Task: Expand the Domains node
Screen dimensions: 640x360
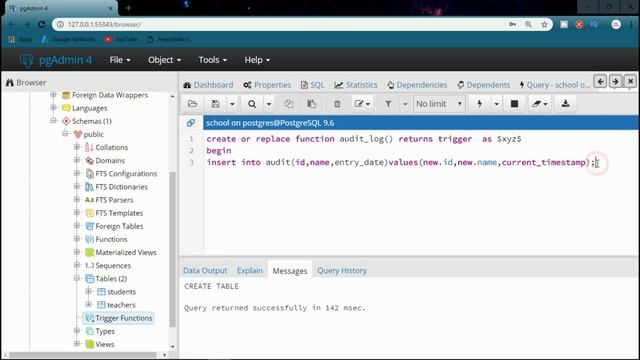Action: (77, 160)
